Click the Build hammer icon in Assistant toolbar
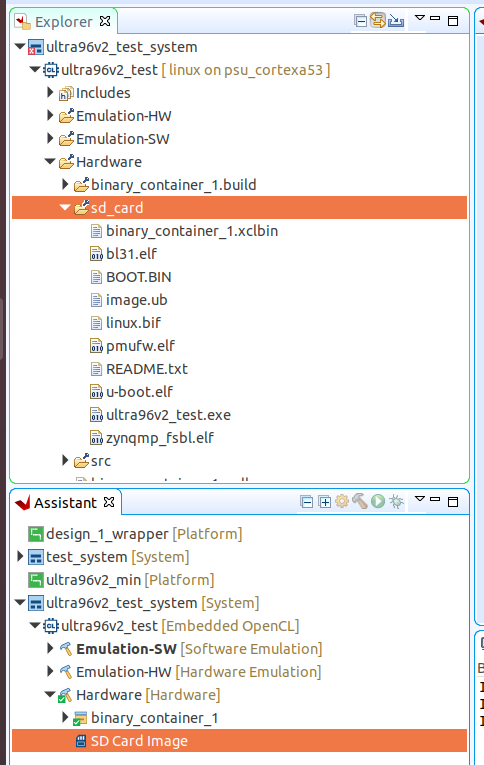 tap(360, 501)
